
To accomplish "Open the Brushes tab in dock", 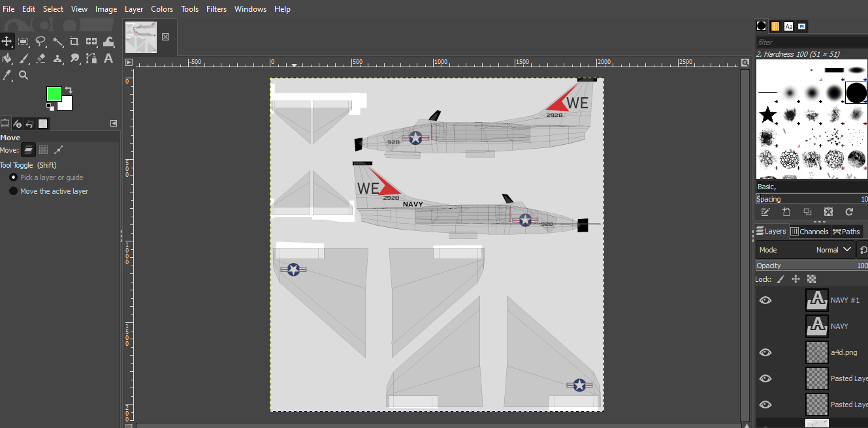I will (x=762, y=26).
